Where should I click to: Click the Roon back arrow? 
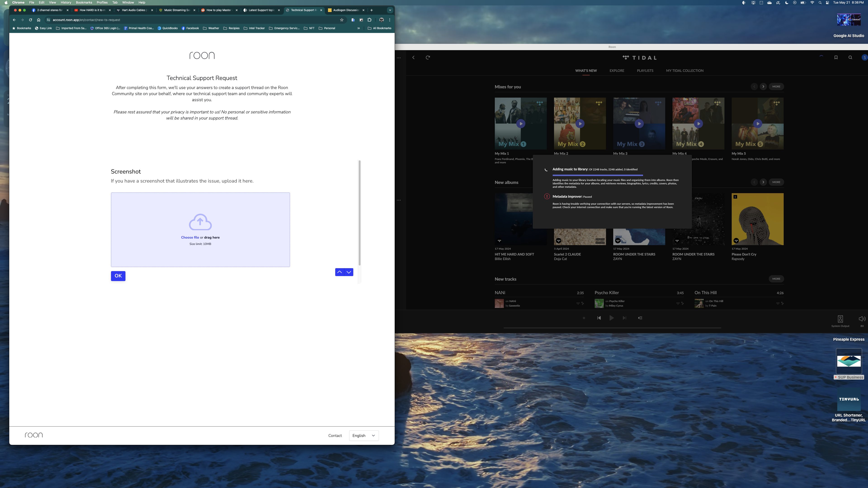pos(413,58)
